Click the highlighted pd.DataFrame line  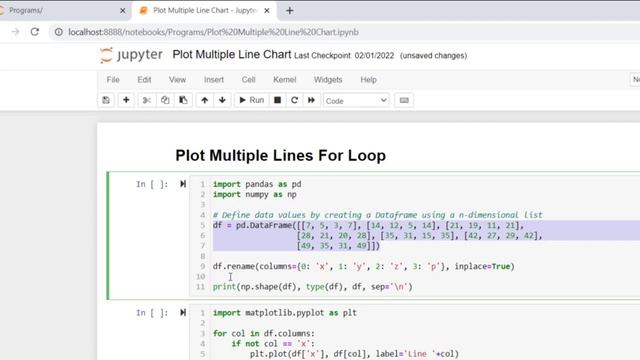click(x=368, y=225)
